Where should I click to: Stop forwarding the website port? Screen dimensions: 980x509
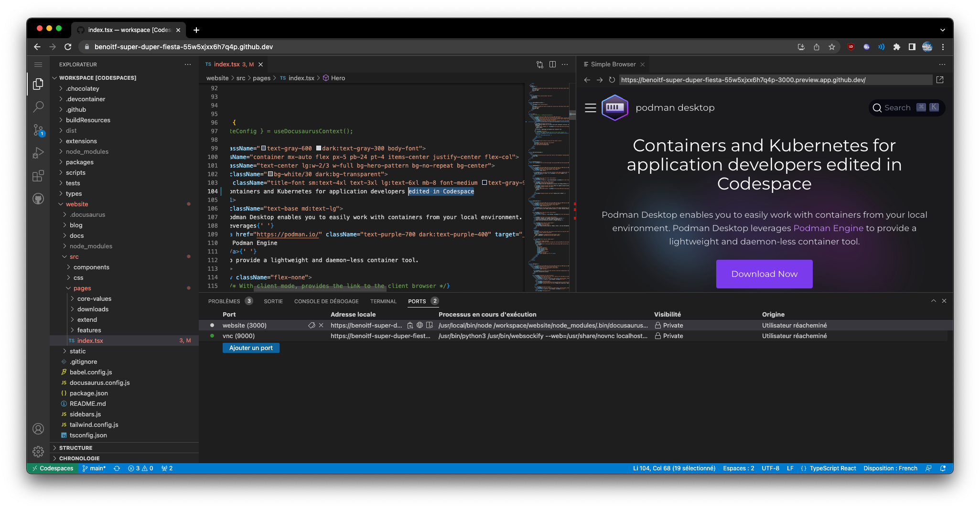pyautogui.click(x=321, y=325)
